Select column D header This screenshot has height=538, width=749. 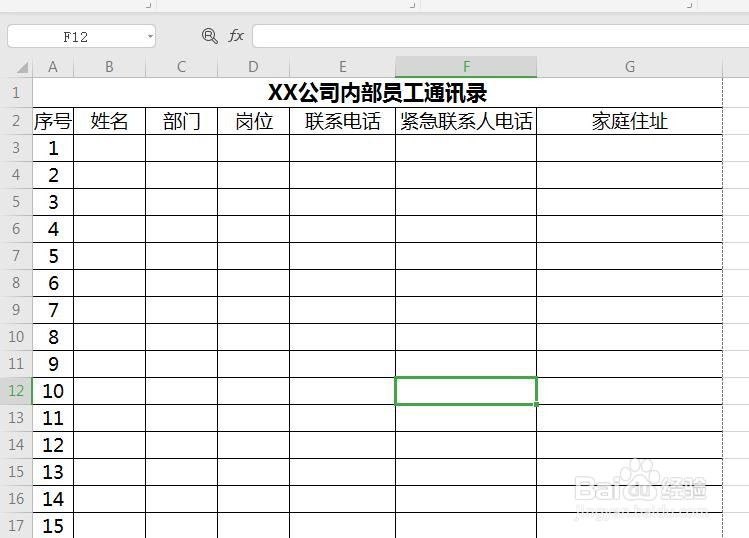253,67
